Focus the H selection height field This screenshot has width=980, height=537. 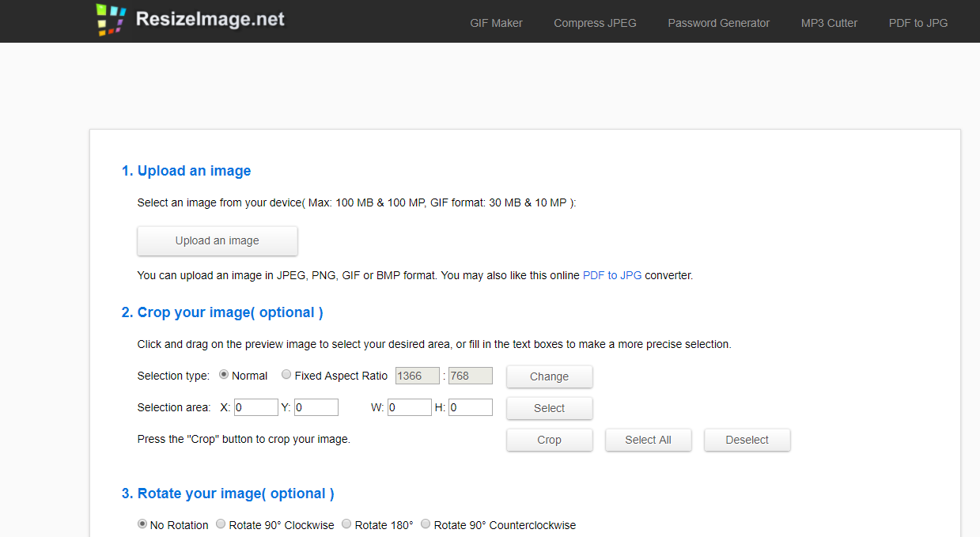471,407
